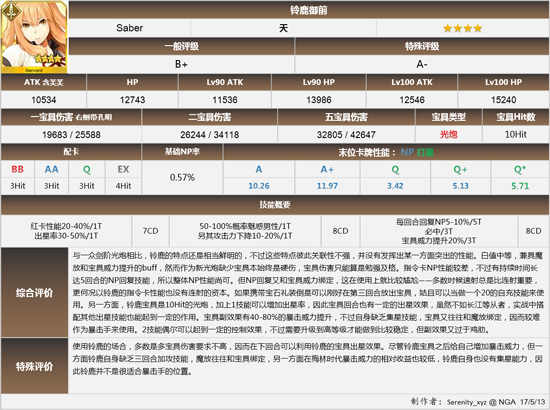This screenshot has width=550, height=410.
Task: Select the damage value '26244 / 34118'
Action: coord(209,135)
